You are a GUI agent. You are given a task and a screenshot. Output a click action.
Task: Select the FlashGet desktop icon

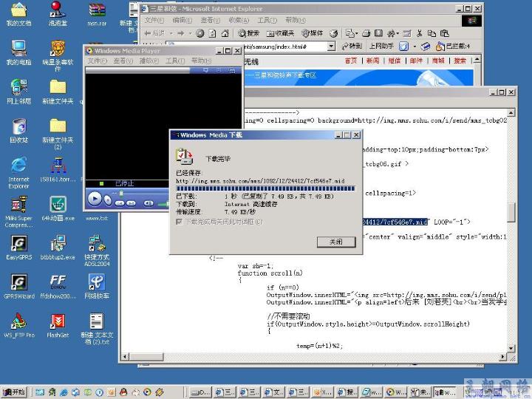[58, 325]
